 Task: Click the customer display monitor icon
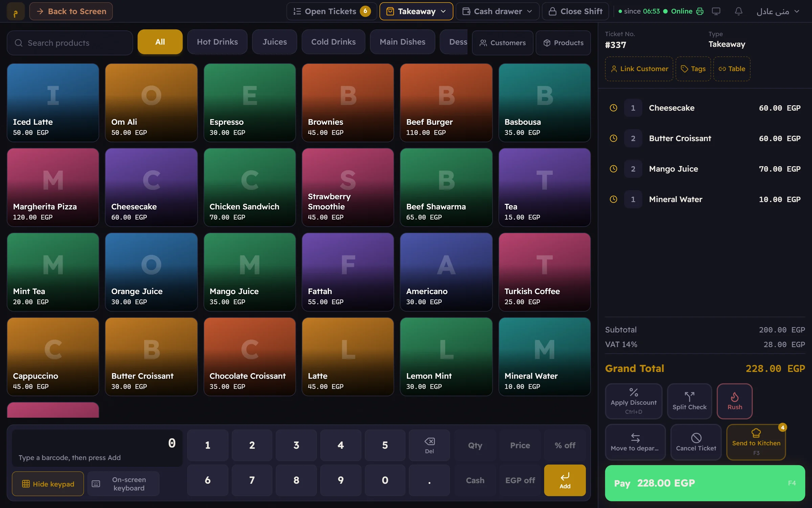click(x=716, y=12)
